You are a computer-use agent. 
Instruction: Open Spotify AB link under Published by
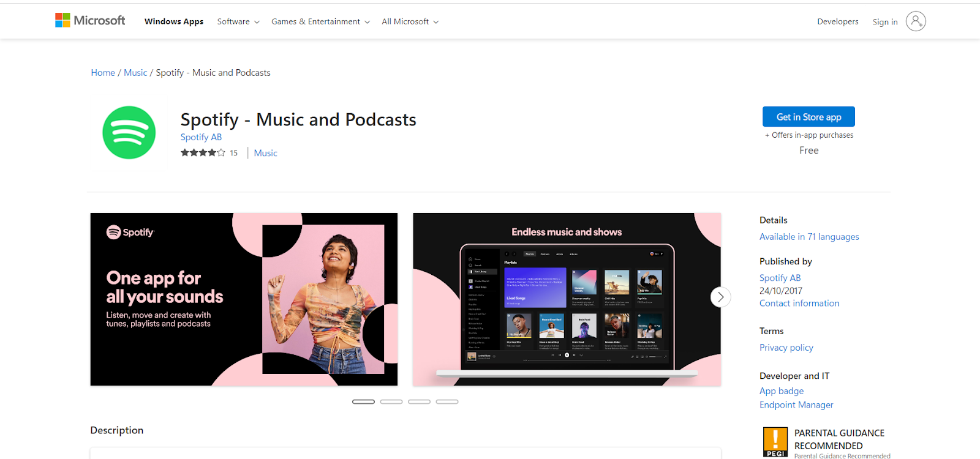[780, 278]
